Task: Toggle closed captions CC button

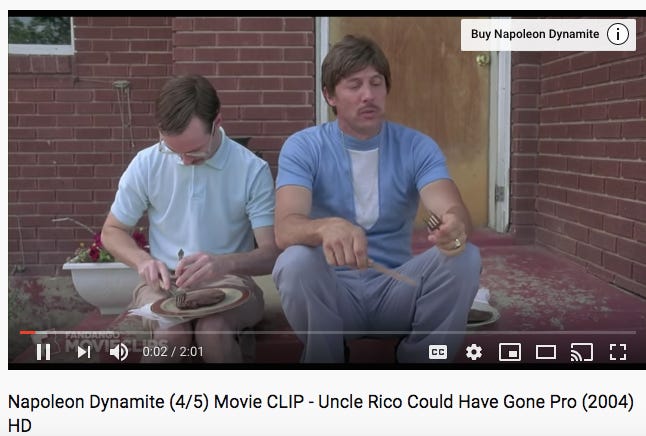Action: pos(438,352)
